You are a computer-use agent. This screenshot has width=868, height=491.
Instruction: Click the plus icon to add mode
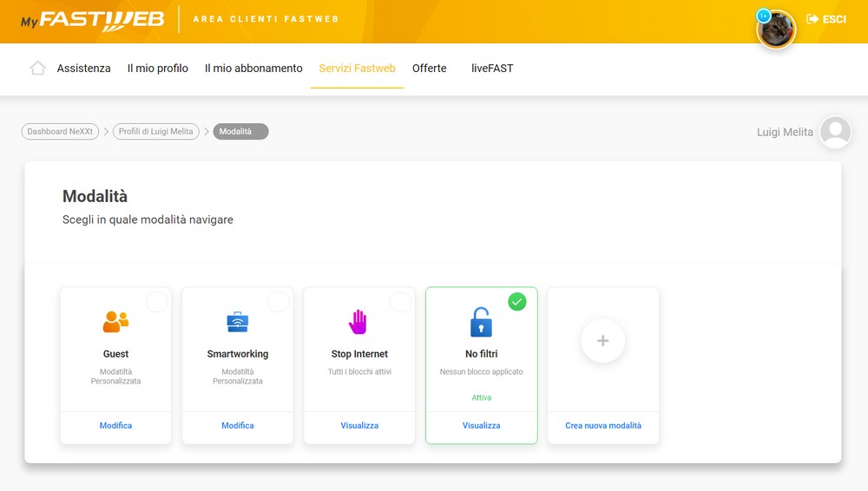(x=603, y=340)
